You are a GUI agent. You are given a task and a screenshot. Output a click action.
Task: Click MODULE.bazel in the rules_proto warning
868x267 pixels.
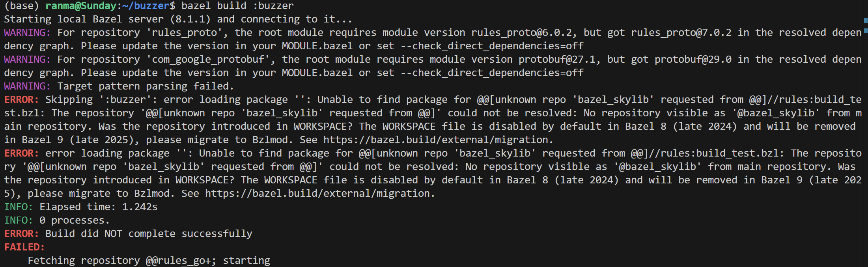[x=317, y=46]
